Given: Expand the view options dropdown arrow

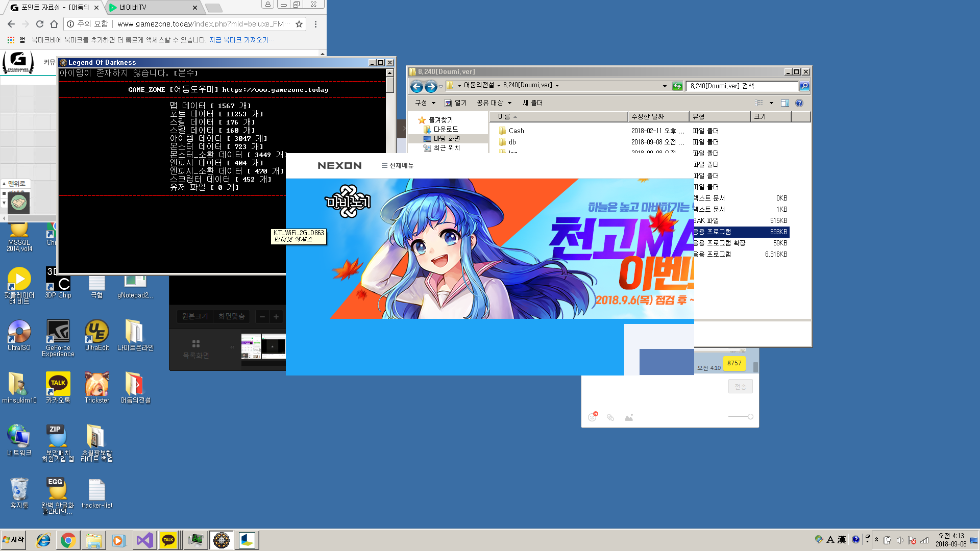Looking at the screenshot, I should click(x=771, y=103).
